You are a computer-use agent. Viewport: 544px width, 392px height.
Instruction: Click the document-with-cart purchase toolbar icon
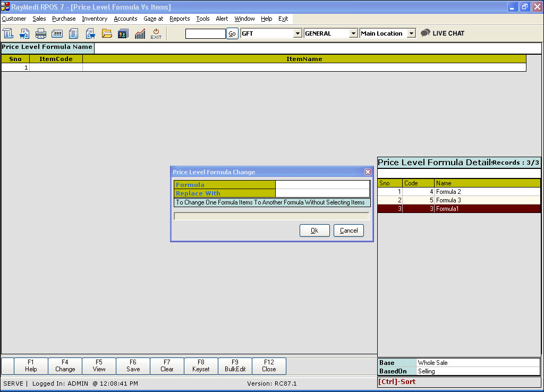point(90,33)
